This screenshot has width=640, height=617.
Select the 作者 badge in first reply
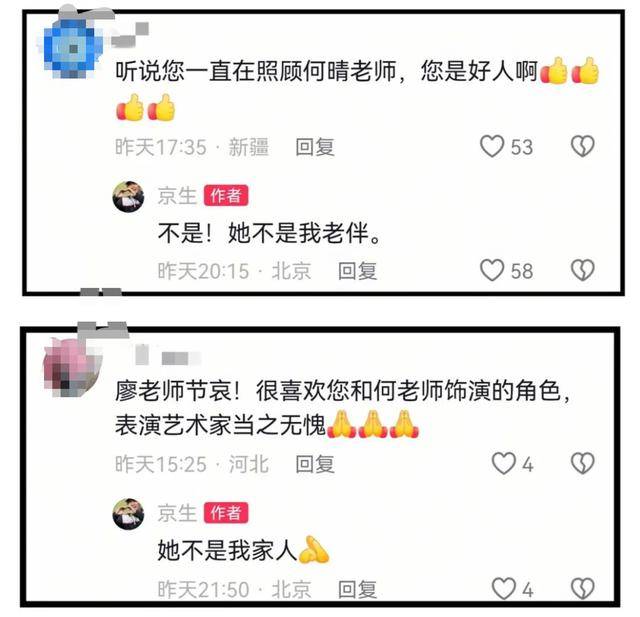point(226,196)
